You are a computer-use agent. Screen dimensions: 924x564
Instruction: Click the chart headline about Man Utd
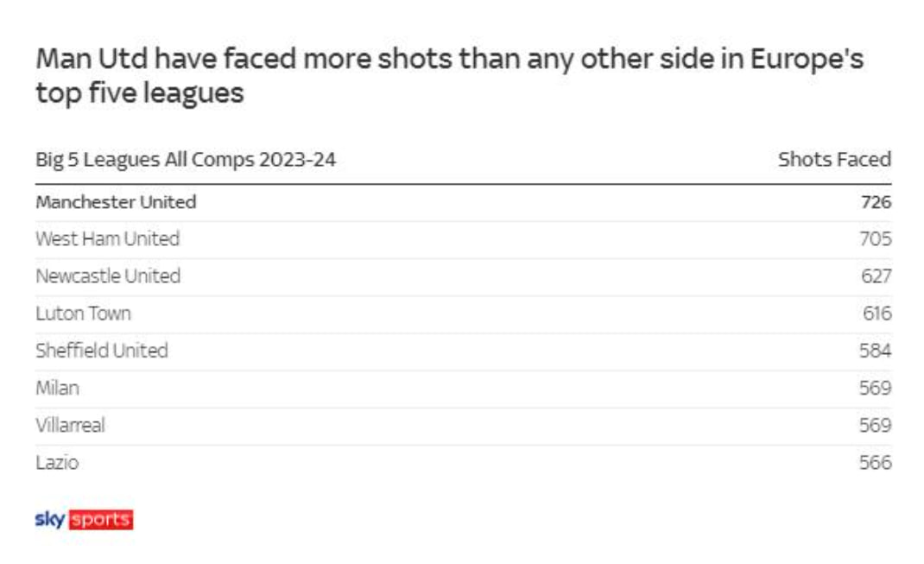pyautogui.click(x=449, y=76)
